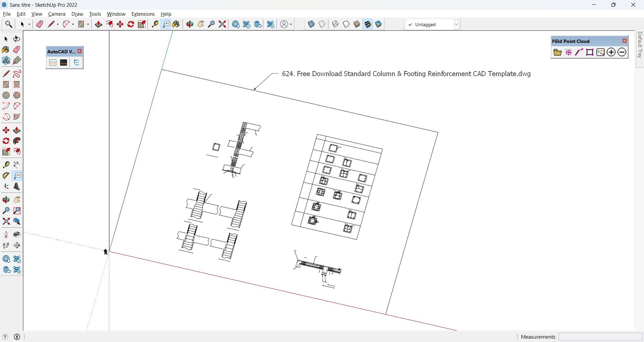Open the Window menu
644x342 pixels.
(x=116, y=14)
